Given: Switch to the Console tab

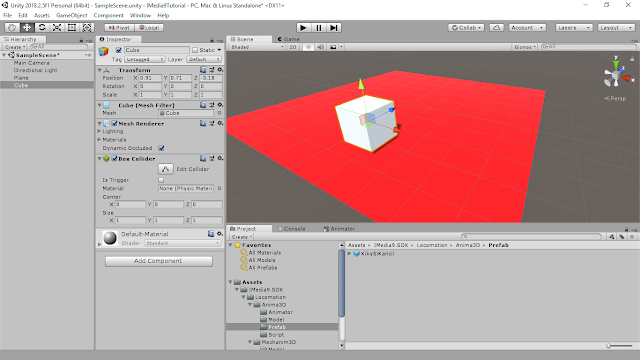Looking at the screenshot, I should (291, 229).
